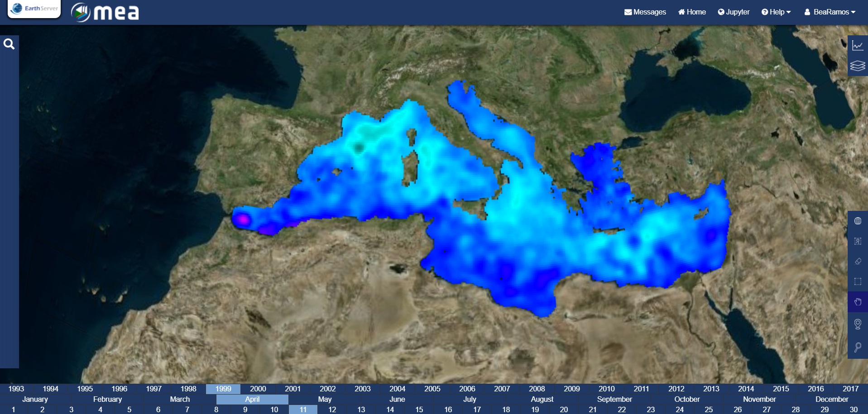868x414 pixels.
Task: Choose highlighted April in month row
Action: coord(253,399)
